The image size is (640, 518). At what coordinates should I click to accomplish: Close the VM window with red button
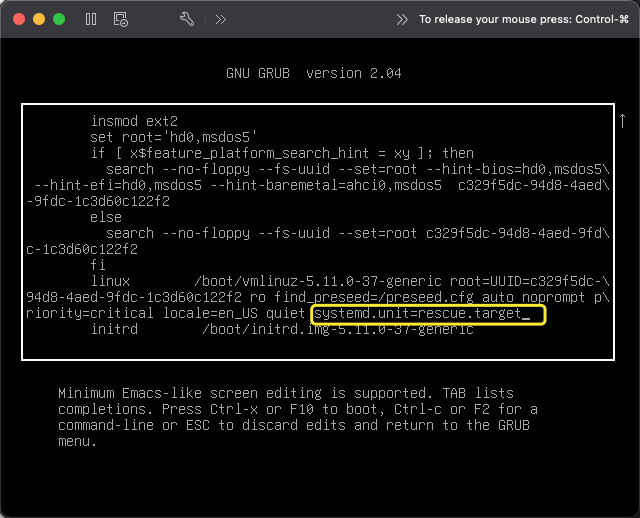tap(19, 19)
